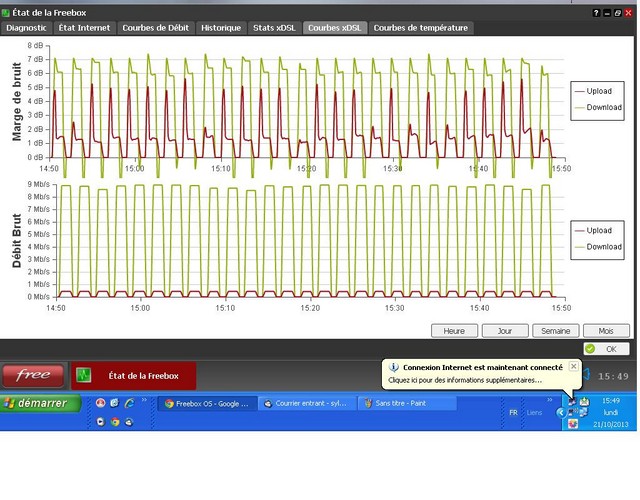This screenshot has height=500, width=640.
Task: Open the Courrier entrant taskbar window
Action: 308,404
